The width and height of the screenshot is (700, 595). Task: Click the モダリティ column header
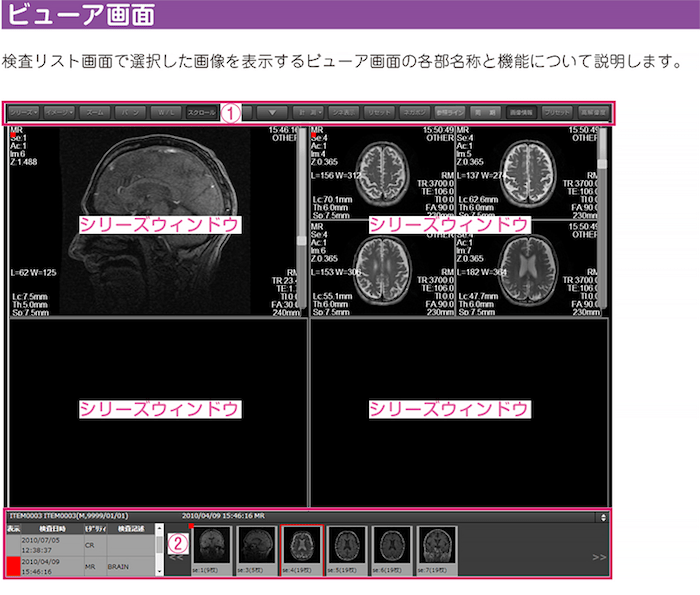point(95,529)
